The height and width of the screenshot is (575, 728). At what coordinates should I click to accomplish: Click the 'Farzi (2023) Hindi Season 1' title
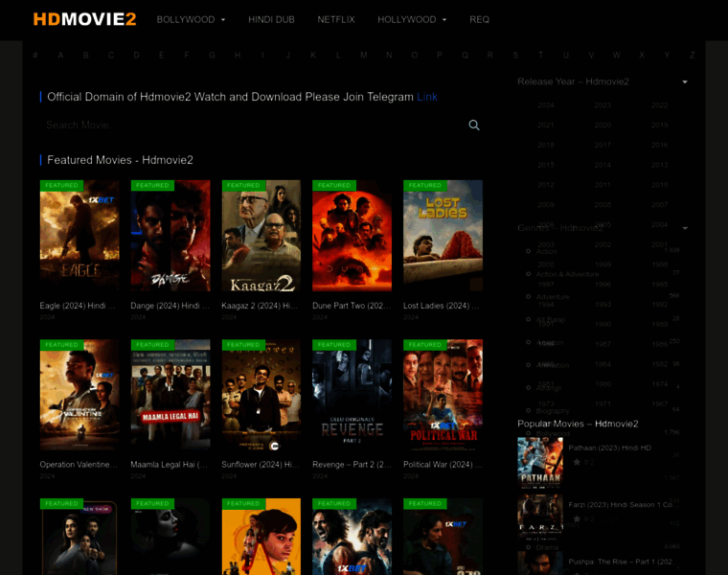pos(620,505)
